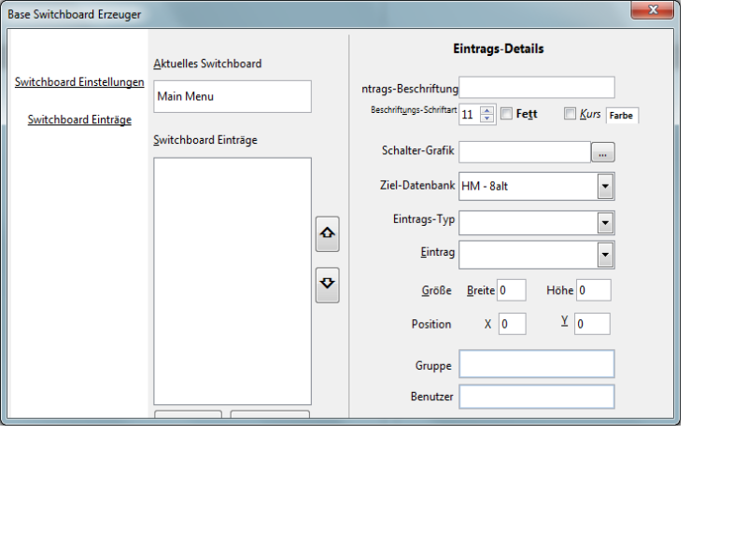Open the Schalter-Grafik browse button
Viewport: 747px width, 560px height.
pyautogui.click(x=603, y=152)
